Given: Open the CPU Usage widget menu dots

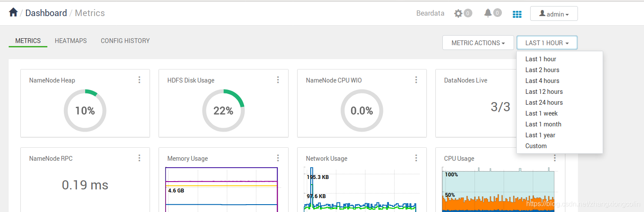Looking at the screenshot, I should coord(554,158).
